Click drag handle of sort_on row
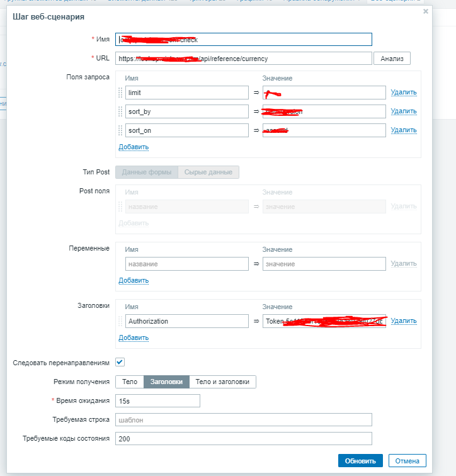The image size is (456, 476). [x=120, y=130]
